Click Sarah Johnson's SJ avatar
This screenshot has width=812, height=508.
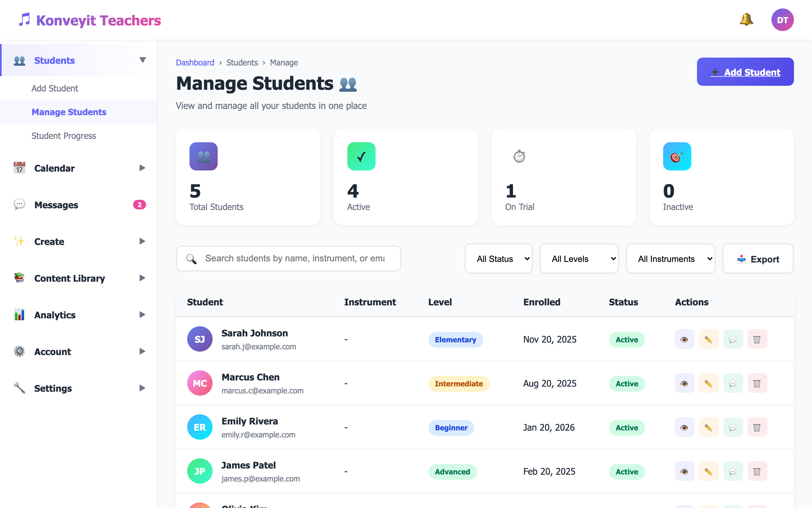click(x=200, y=339)
